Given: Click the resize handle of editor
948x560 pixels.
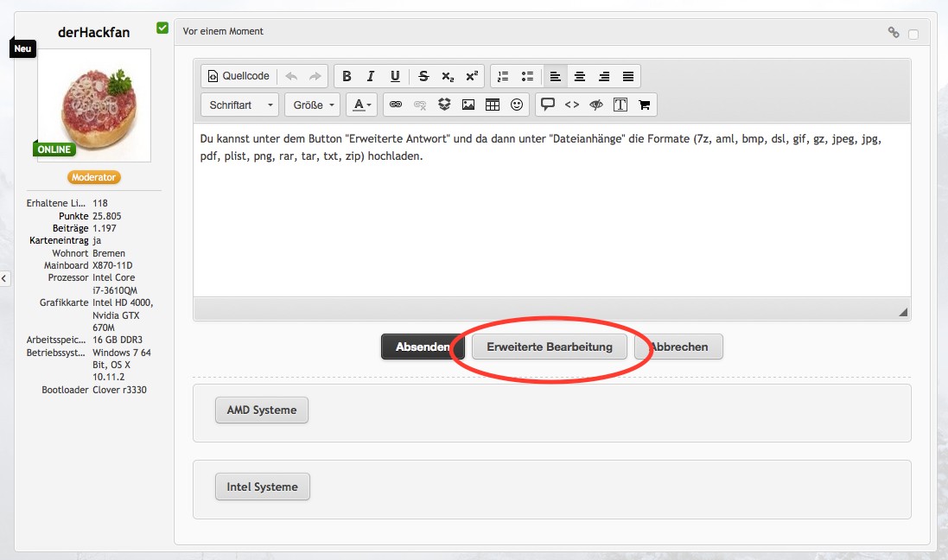Looking at the screenshot, I should (903, 313).
